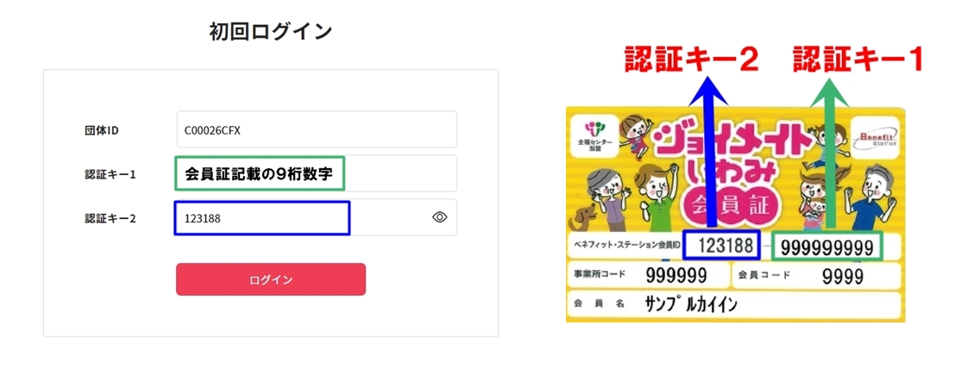
Task: Click the blue-boxed 123188 on member card
Action: pyautogui.click(x=722, y=246)
